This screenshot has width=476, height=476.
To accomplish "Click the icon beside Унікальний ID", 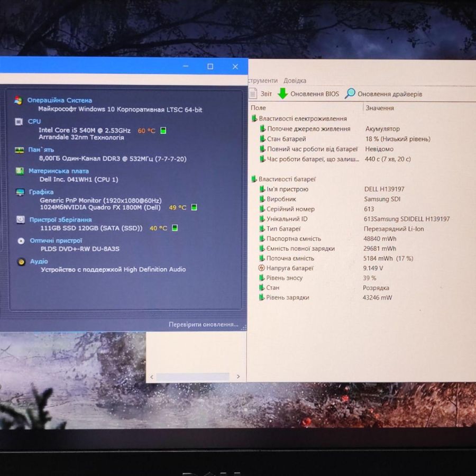I will tap(262, 219).
